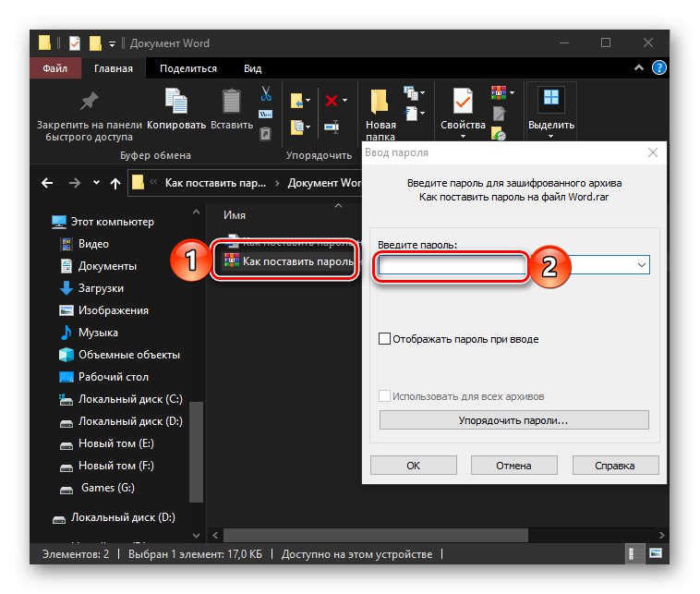Open the Выделить dropdown arrow
The width and height of the screenshot is (700, 594).
pyautogui.click(x=550, y=136)
